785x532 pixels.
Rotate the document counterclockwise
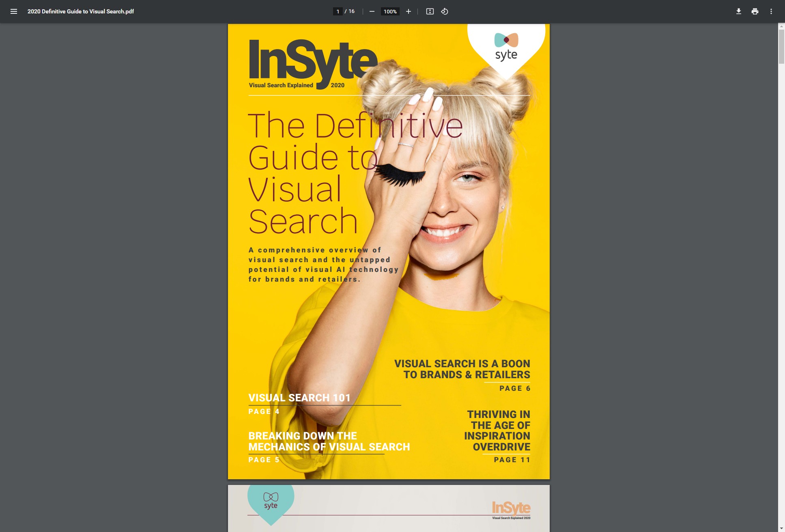tap(445, 11)
